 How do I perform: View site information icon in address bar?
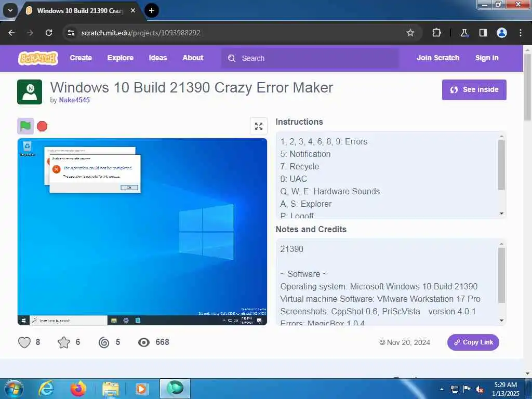click(x=71, y=33)
